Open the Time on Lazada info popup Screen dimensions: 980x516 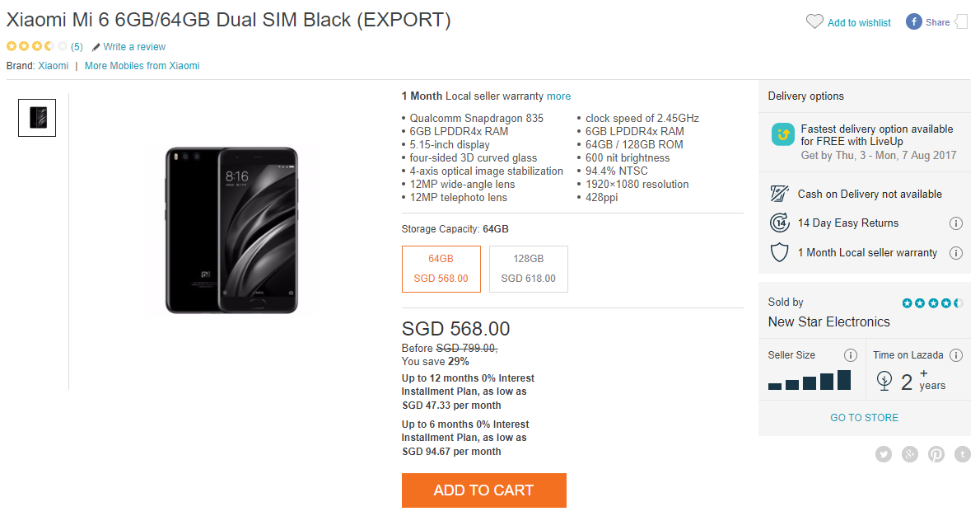pyautogui.click(x=956, y=354)
